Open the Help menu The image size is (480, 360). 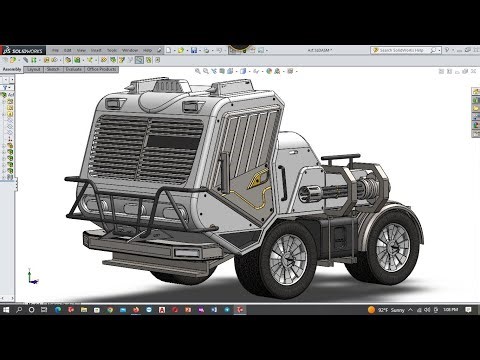pyautogui.click(x=147, y=50)
